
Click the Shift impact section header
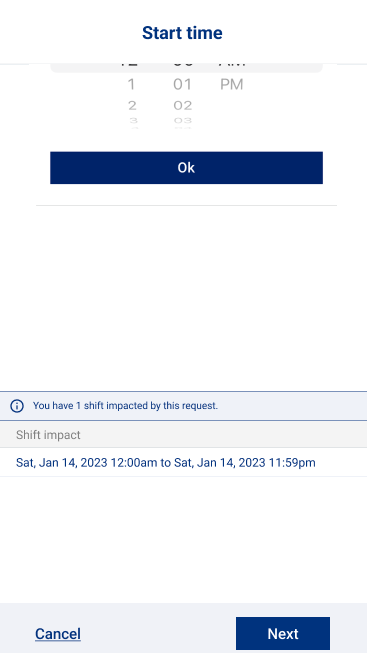point(183,435)
